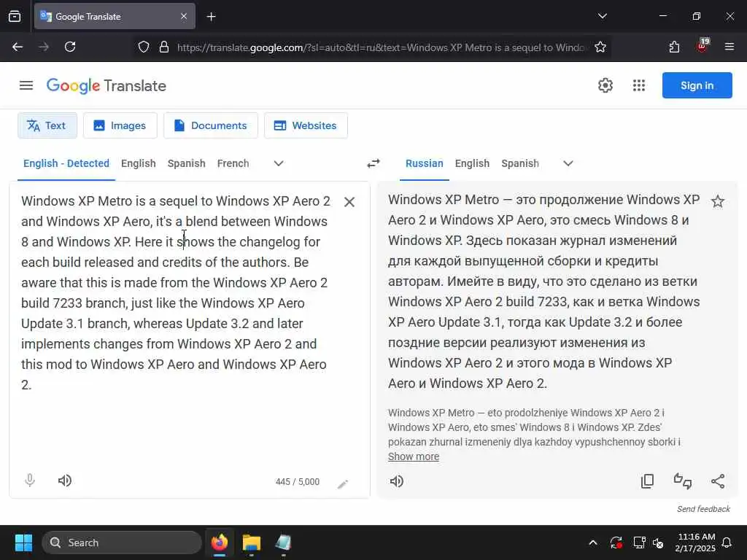Select the Text translation mode

coord(47,125)
